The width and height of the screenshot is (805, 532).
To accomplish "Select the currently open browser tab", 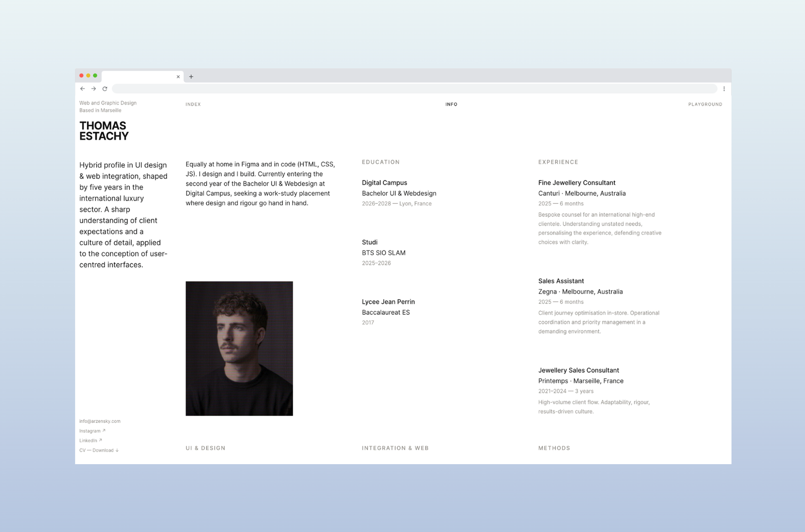I will click(x=141, y=76).
